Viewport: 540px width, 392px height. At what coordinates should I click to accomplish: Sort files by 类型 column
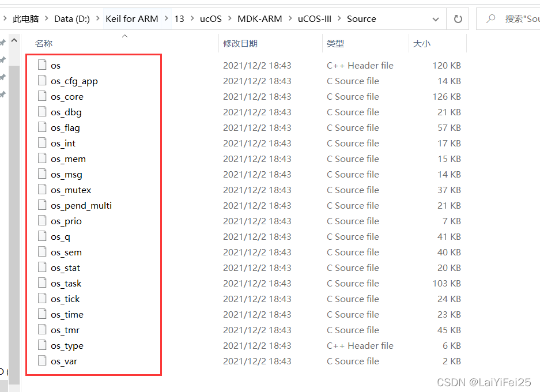(335, 44)
